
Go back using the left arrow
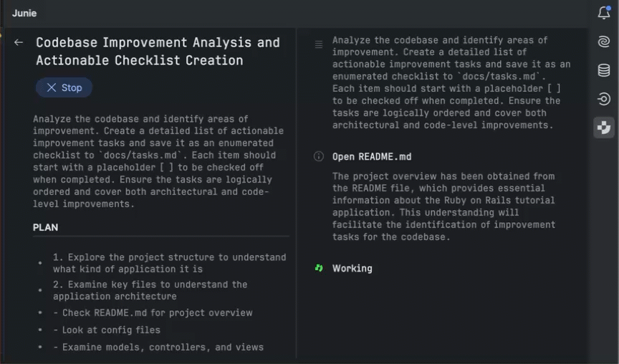coord(19,42)
